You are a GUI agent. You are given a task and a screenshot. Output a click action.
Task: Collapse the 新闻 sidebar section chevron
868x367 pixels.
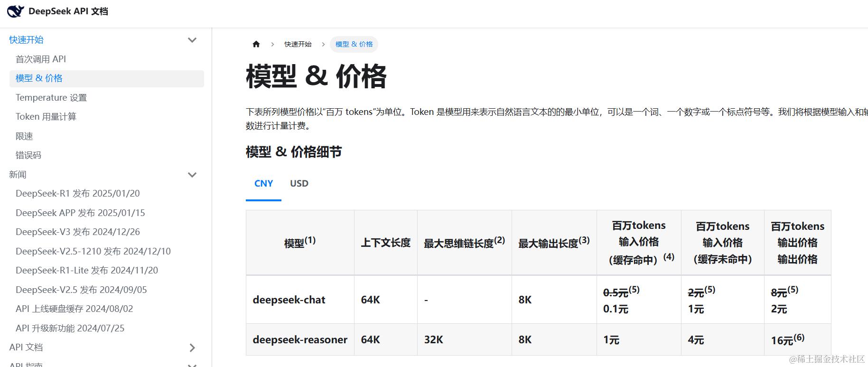[192, 175]
